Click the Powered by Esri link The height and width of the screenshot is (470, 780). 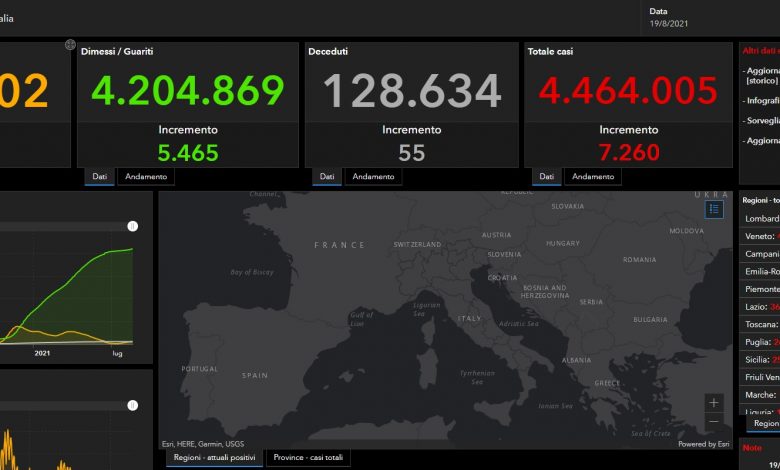704,444
